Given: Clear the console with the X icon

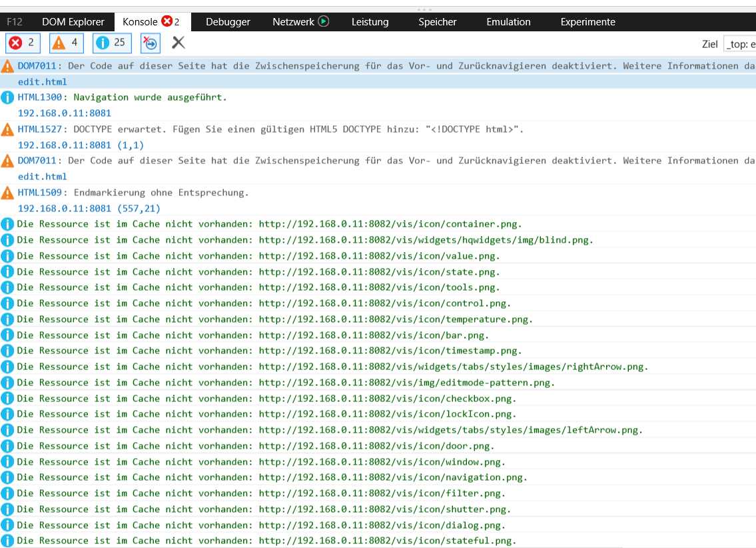Looking at the screenshot, I should click(178, 43).
